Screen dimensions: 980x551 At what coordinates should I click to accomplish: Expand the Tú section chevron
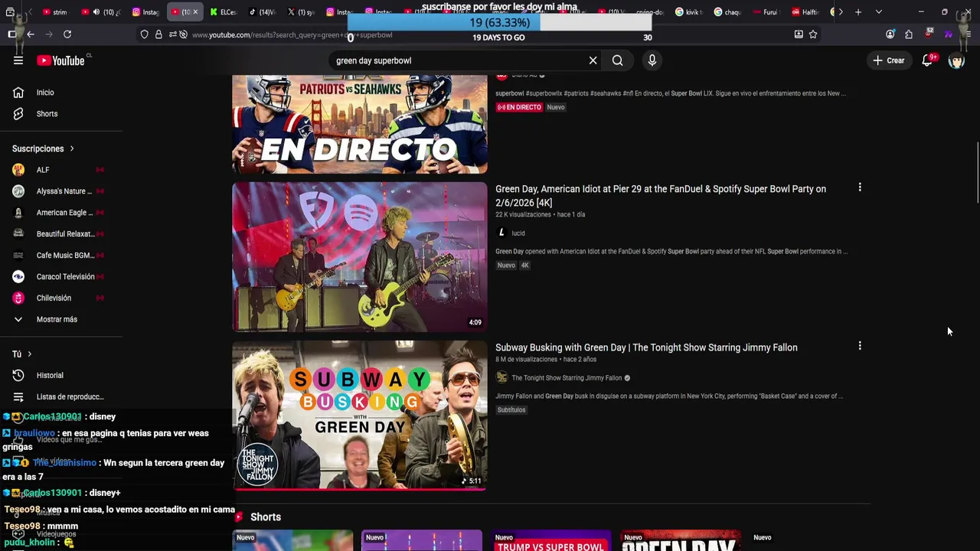[29, 354]
